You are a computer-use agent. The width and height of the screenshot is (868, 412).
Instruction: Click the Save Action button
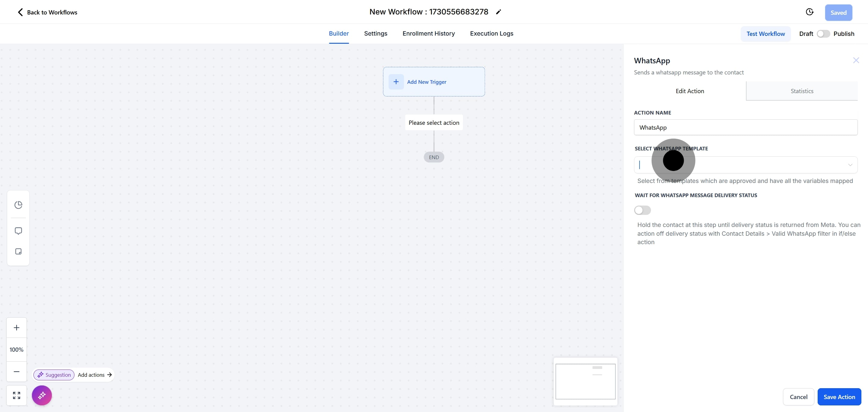click(839, 397)
